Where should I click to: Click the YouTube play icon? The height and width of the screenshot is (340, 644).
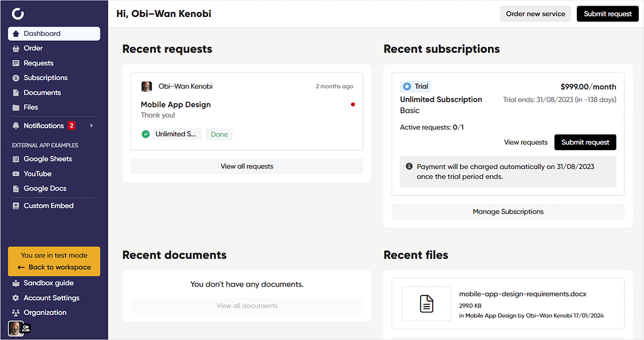pyautogui.click(x=16, y=174)
